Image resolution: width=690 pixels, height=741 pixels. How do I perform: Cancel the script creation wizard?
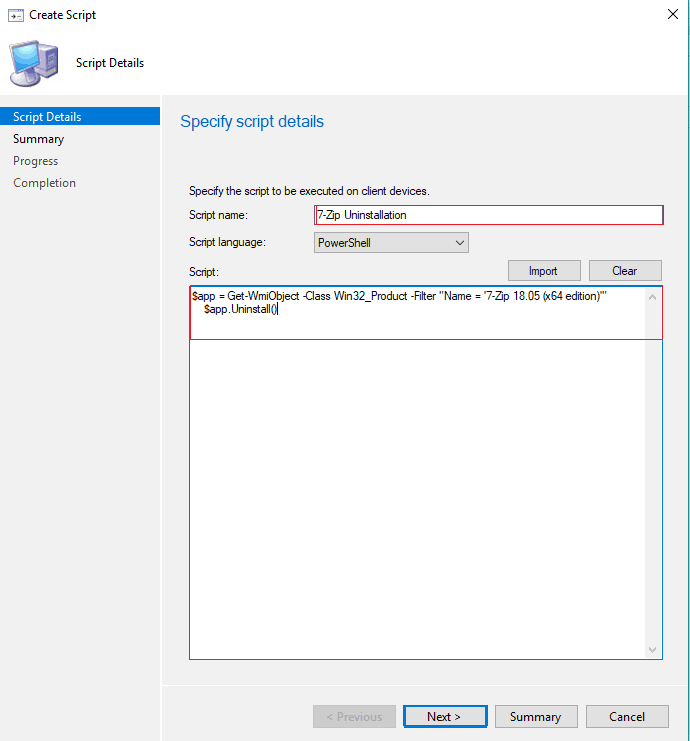pos(627,717)
